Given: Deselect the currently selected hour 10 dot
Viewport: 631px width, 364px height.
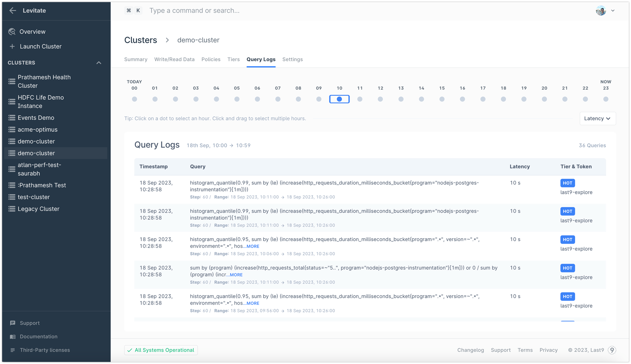Looking at the screenshot, I should pyautogui.click(x=339, y=99).
